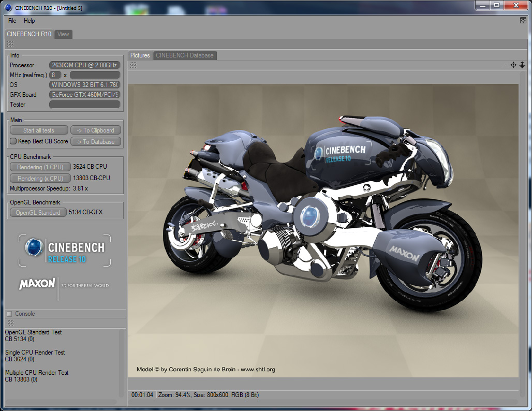Click the Multiple CPU Render Test console line
The width and height of the screenshot is (532, 411).
[x=37, y=373]
